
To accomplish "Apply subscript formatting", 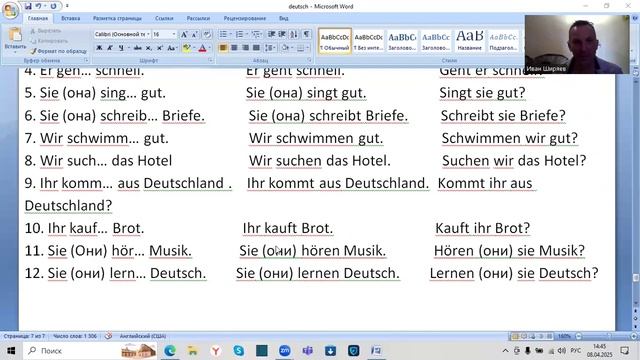I will (x=149, y=48).
